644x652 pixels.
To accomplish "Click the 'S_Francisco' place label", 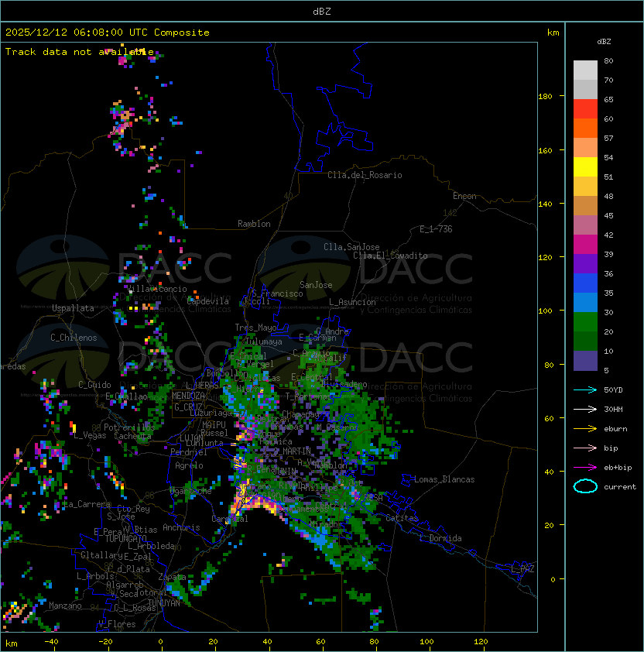I will (x=277, y=294).
